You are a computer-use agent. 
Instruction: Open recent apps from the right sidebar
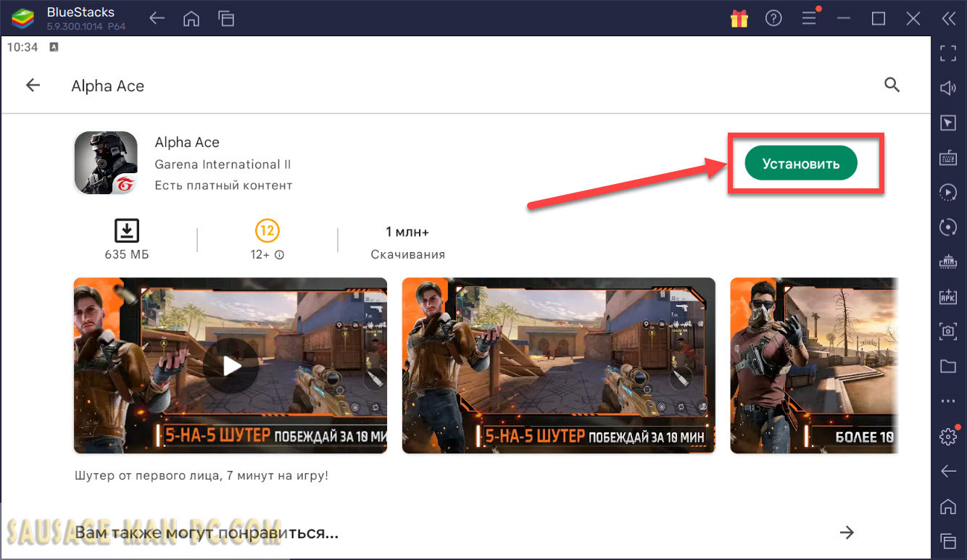(x=948, y=540)
